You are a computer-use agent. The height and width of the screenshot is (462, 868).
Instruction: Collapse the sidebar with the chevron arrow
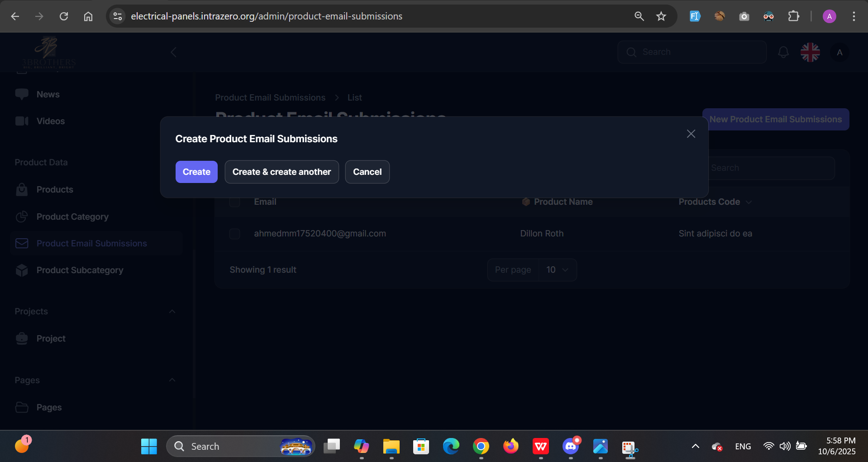point(173,53)
